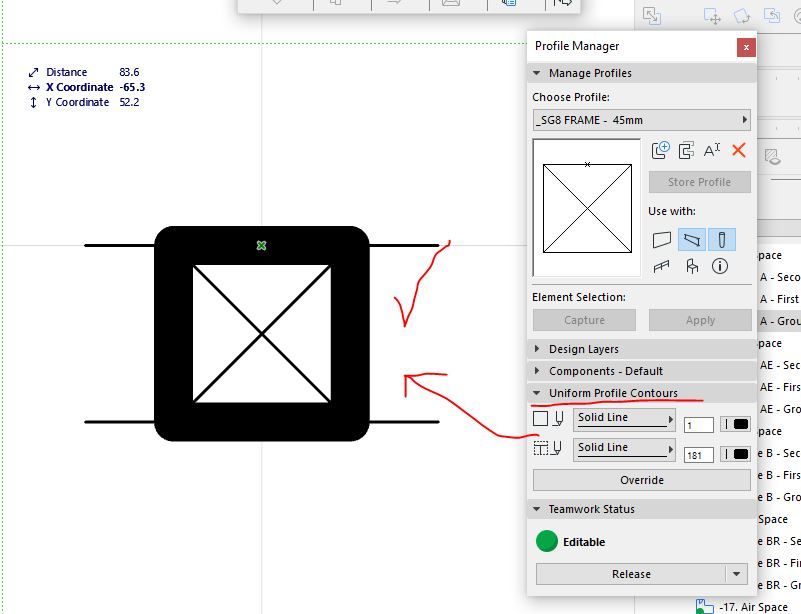
Task: Click the hatched fill eye icon beside Profile Manager
Action: 772,156
